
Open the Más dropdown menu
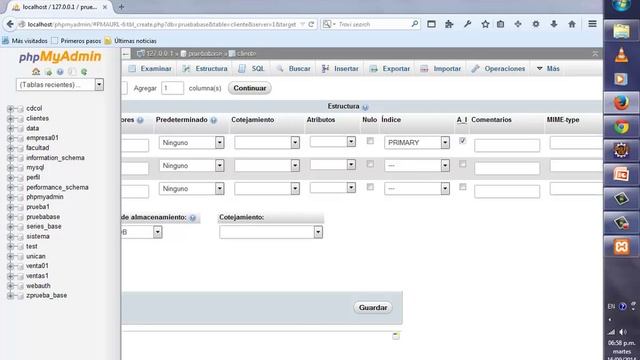click(x=548, y=69)
